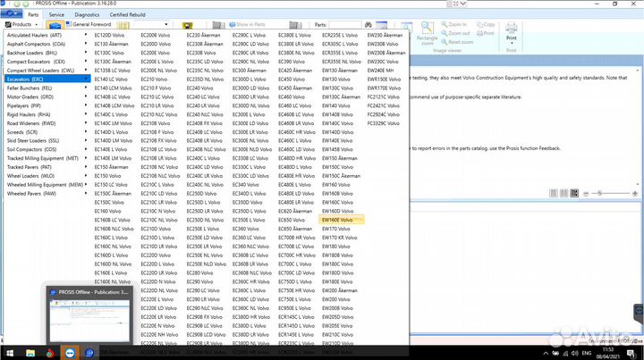644x360 pixels.
Task: Select the Certified Rebuild tab
Action: pyautogui.click(x=129, y=14)
